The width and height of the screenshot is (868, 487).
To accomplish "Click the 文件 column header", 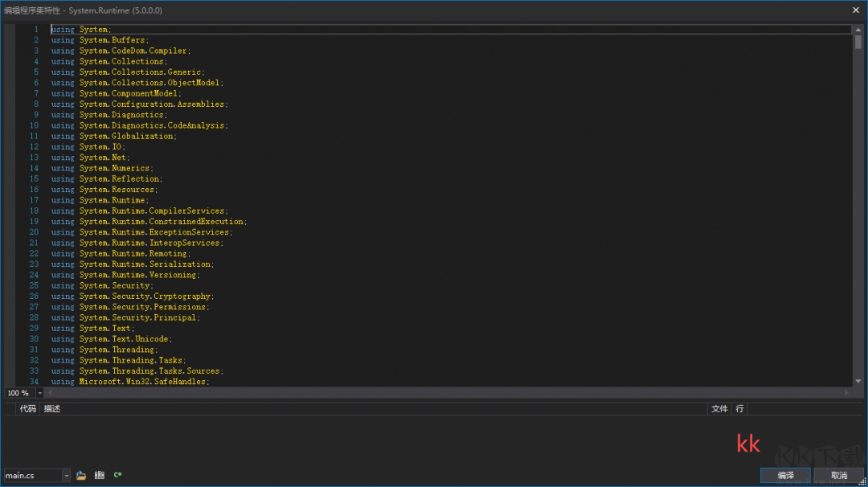I will click(x=719, y=408).
